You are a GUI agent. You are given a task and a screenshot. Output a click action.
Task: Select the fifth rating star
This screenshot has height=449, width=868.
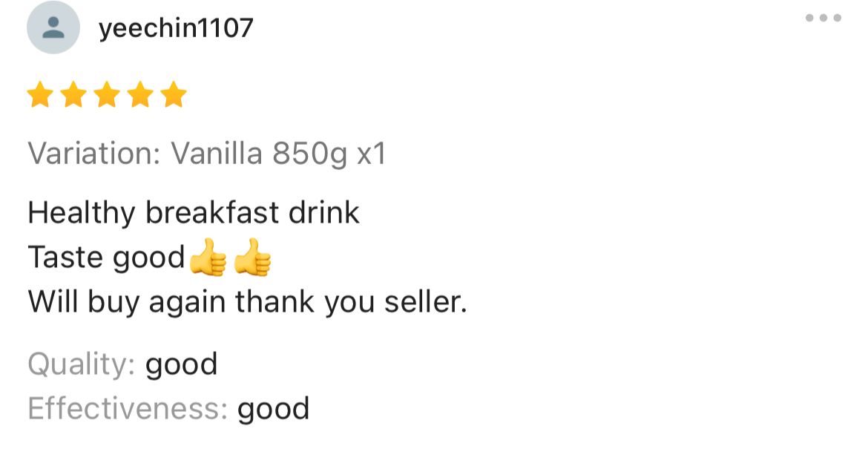(x=173, y=96)
